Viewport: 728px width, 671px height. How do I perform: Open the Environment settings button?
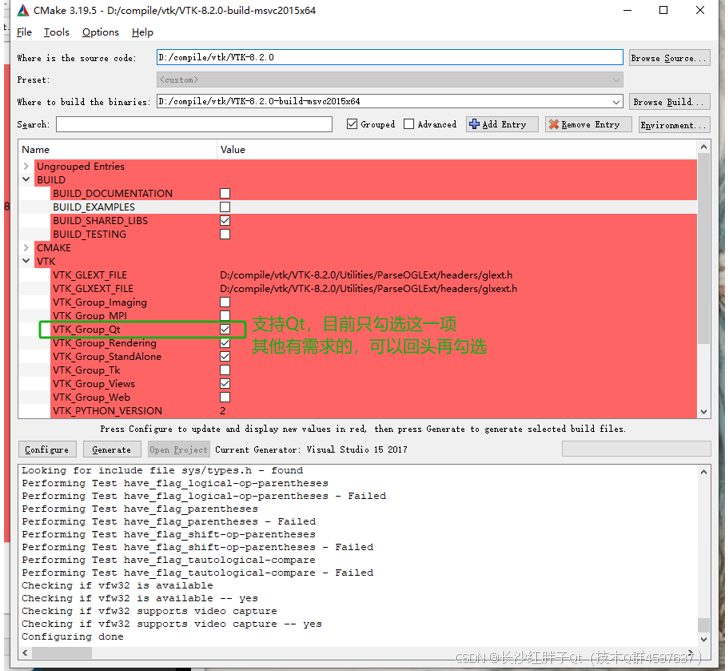coord(673,125)
